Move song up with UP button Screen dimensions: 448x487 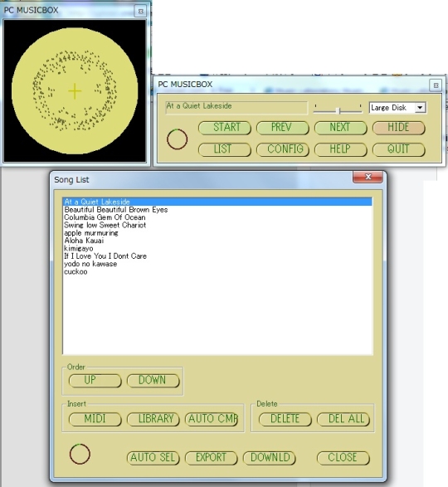(x=95, y=381)
